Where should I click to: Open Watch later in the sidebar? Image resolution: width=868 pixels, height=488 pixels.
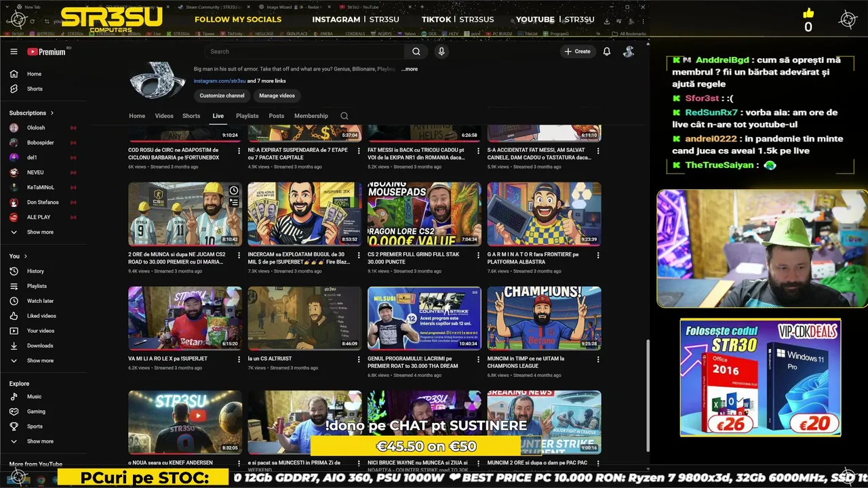pos(40,301)
